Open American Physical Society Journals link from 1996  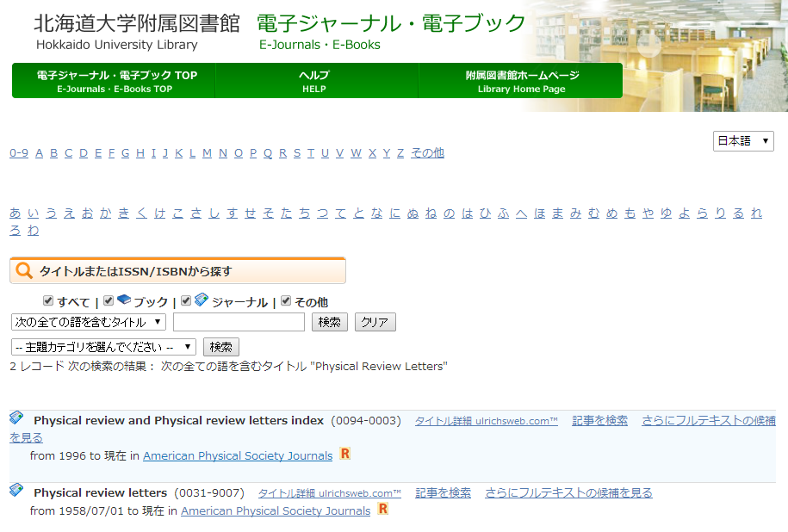point(238,455)
